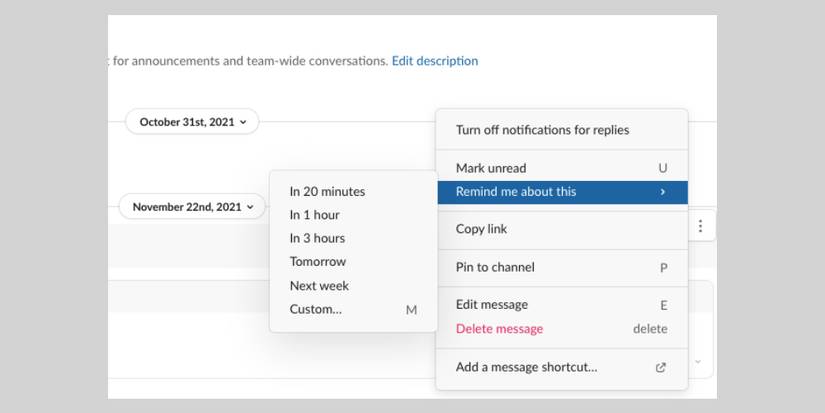The width and height of the screenshot is (825, 413).
Task: Set reminder In 20 minutes
Action: pos(353,192)
